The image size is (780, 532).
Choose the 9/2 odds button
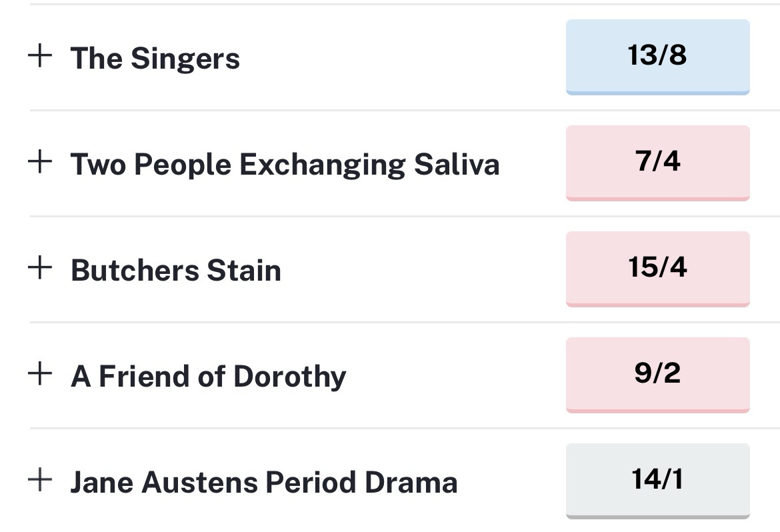coord(657,374)
